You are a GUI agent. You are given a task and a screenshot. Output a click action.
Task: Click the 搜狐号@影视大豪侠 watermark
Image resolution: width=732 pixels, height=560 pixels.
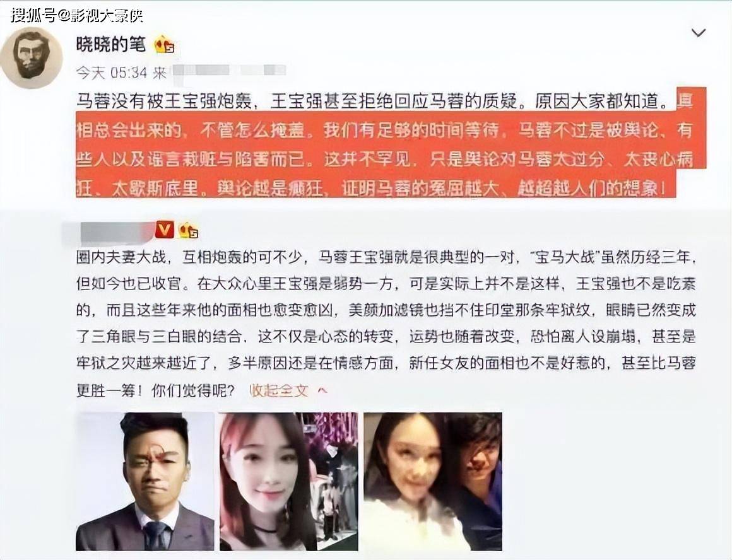[77, 15]
